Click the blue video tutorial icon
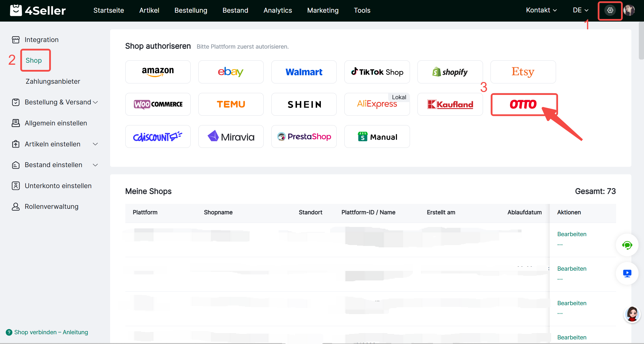 tap(627, 273)
